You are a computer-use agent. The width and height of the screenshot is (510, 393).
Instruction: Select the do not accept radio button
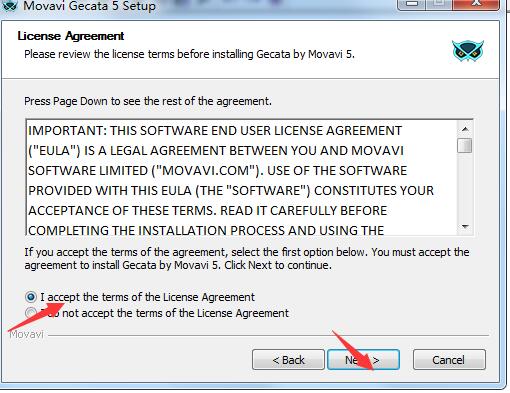tap(31, 313)
